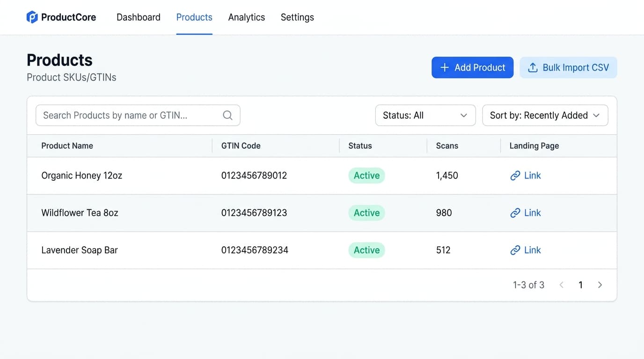Click the Add Product button
The height and width of the screenshot is (359, 644).
coord(472,67)
